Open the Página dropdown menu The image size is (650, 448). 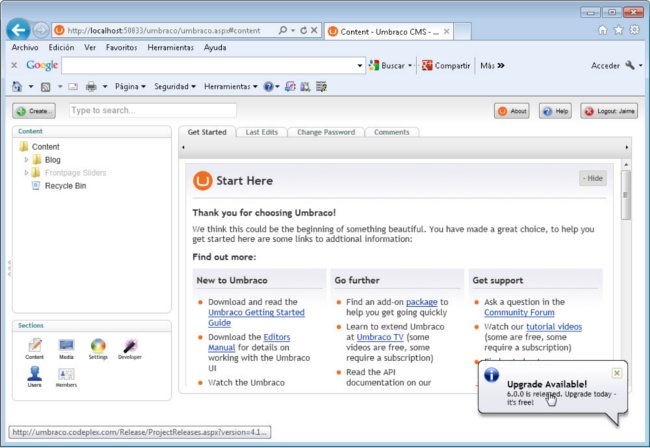coord(130,87)
